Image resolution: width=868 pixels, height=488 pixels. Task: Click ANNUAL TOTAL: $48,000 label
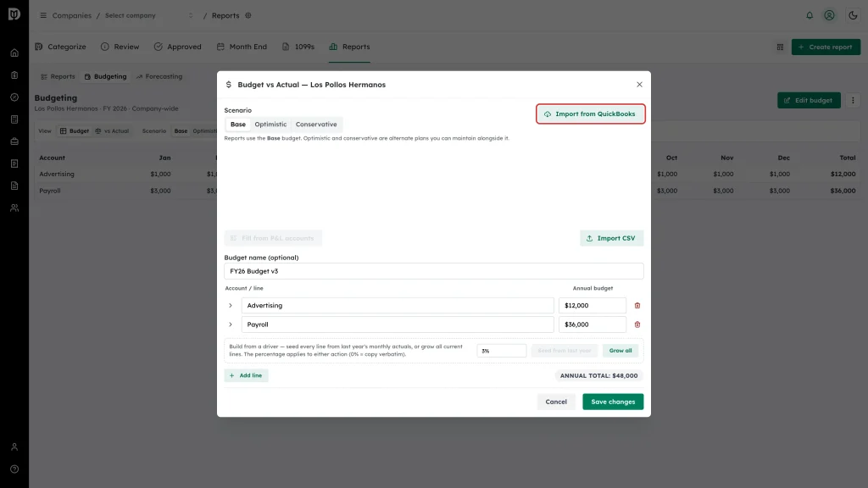598,375
